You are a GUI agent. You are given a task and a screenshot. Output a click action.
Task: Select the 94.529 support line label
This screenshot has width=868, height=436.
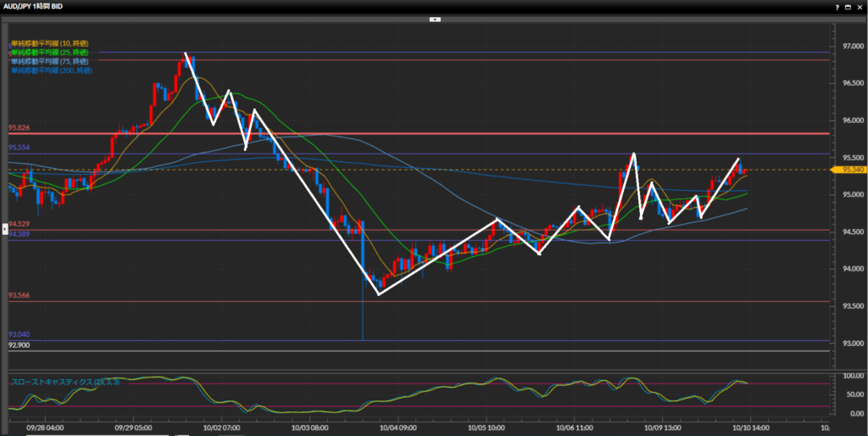pos(19,224)
